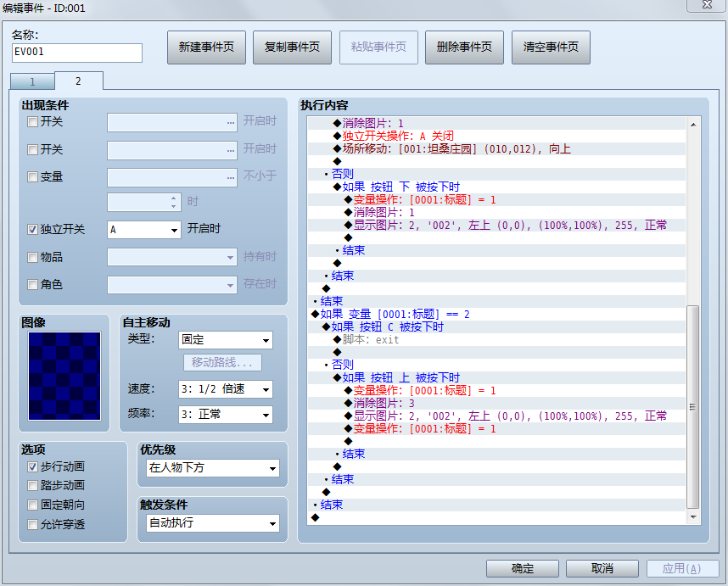
Task: Uncheck the 独立开关 condition checkbox
Action: [x=32, y=229]
